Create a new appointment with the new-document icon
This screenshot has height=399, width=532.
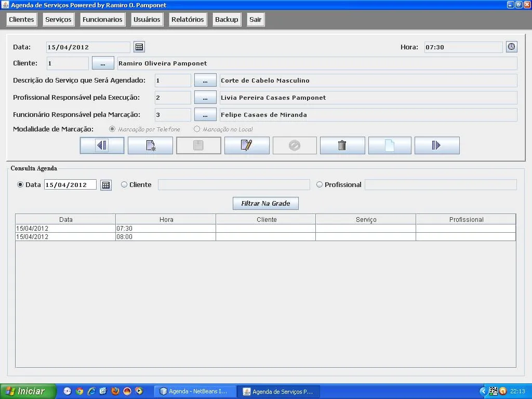click(150, 145)
